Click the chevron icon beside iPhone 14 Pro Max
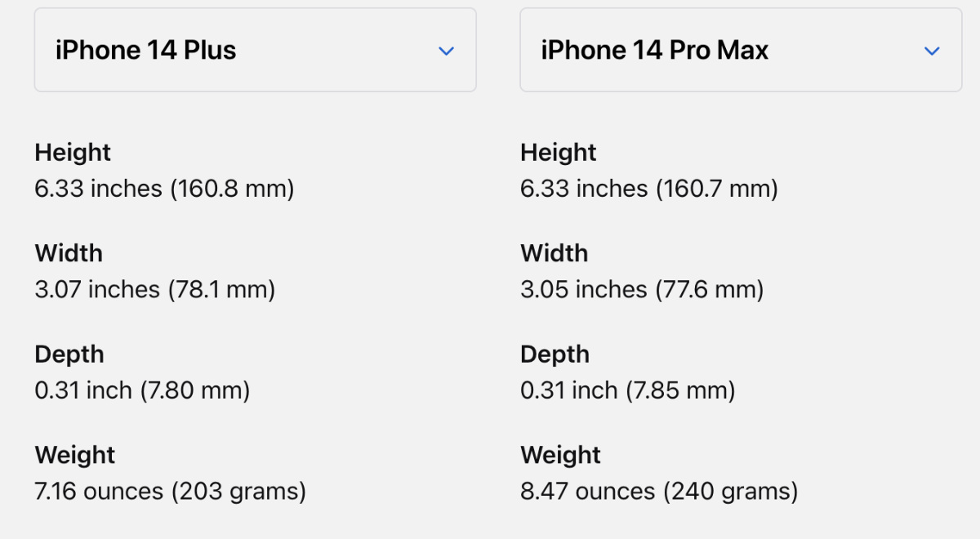980x539 pixels. click(932, 51)
